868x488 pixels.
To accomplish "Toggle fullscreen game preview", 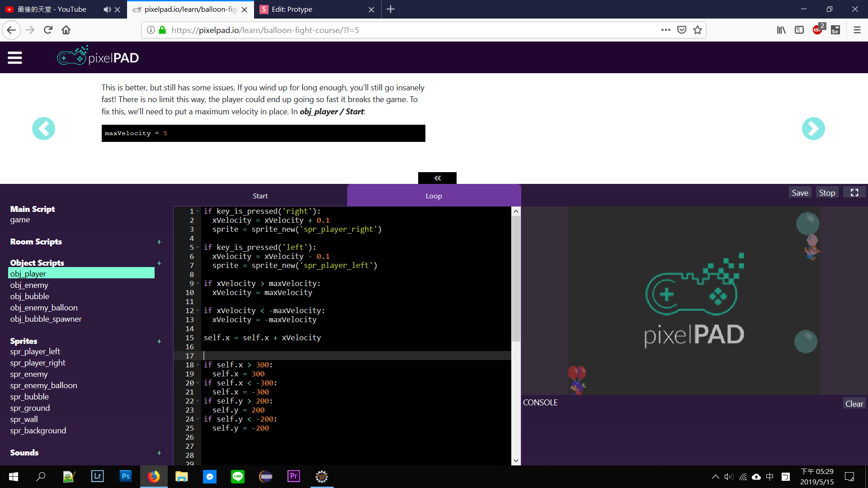I will pyautogui.click(x=854, y=192).
